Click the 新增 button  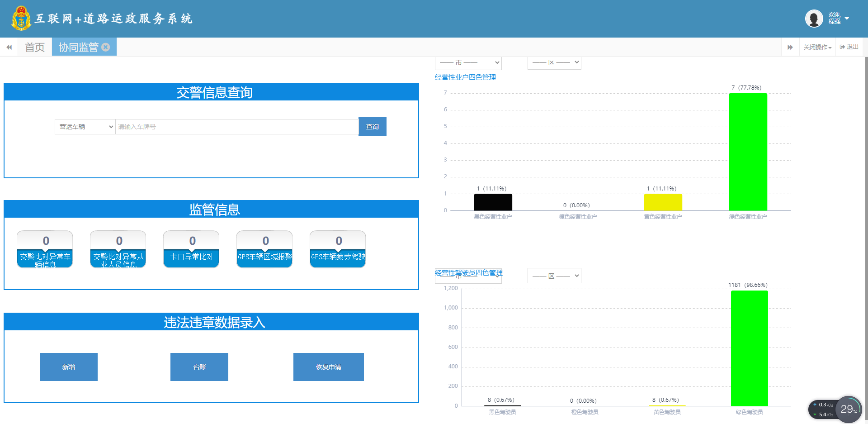(x=69, y=367)
